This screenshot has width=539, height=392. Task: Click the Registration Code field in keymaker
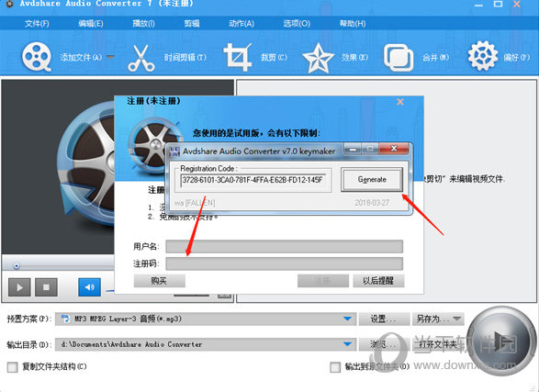[253, 180]
